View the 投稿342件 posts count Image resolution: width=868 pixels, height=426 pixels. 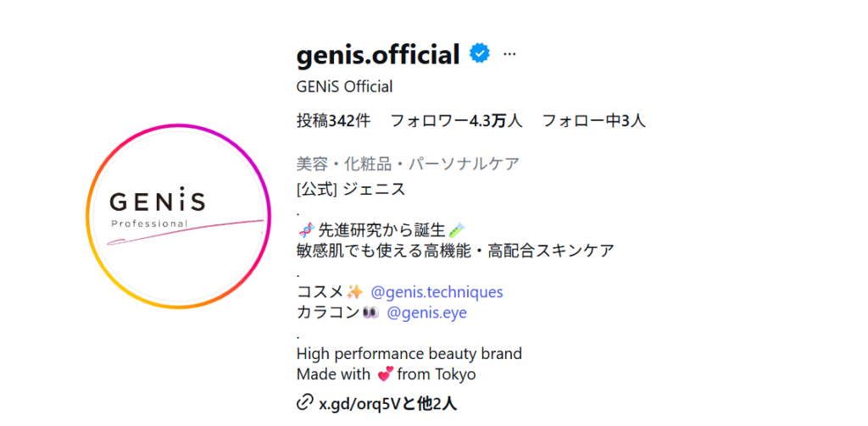tap(333, 121)
